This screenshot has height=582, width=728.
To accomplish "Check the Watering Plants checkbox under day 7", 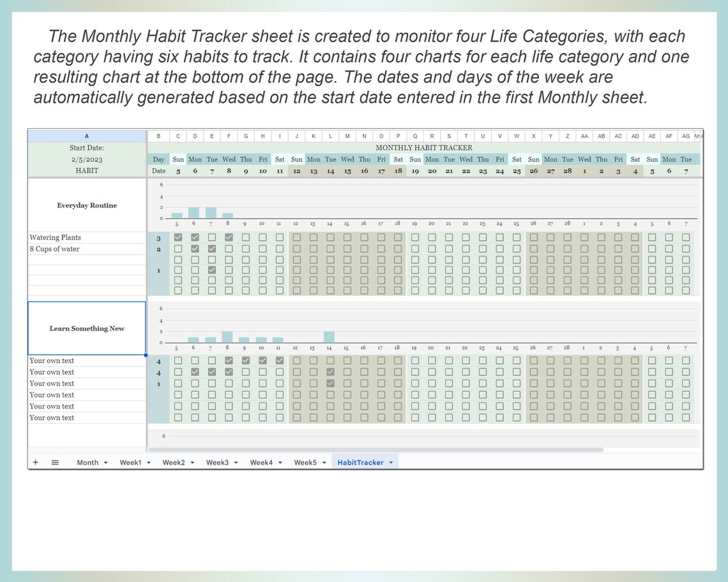I will tap(212, 237).
